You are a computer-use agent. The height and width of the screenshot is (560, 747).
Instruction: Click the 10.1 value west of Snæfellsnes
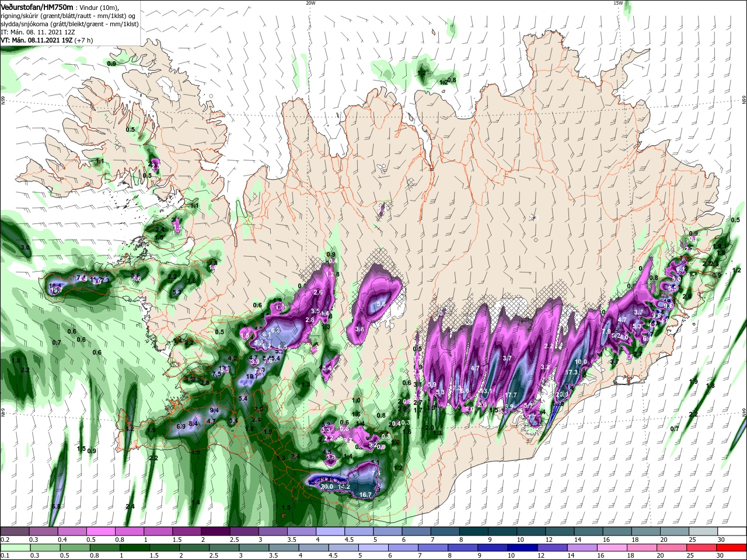55,286
